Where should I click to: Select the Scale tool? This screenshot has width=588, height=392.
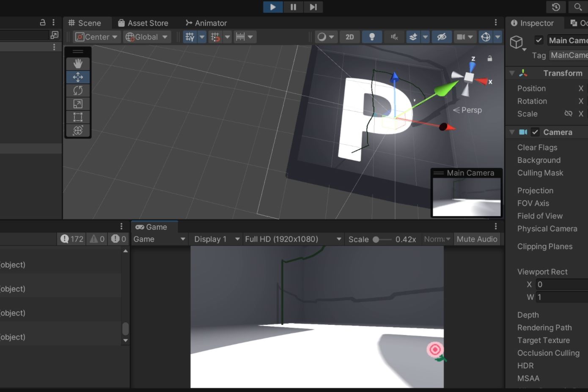[78, 104]
